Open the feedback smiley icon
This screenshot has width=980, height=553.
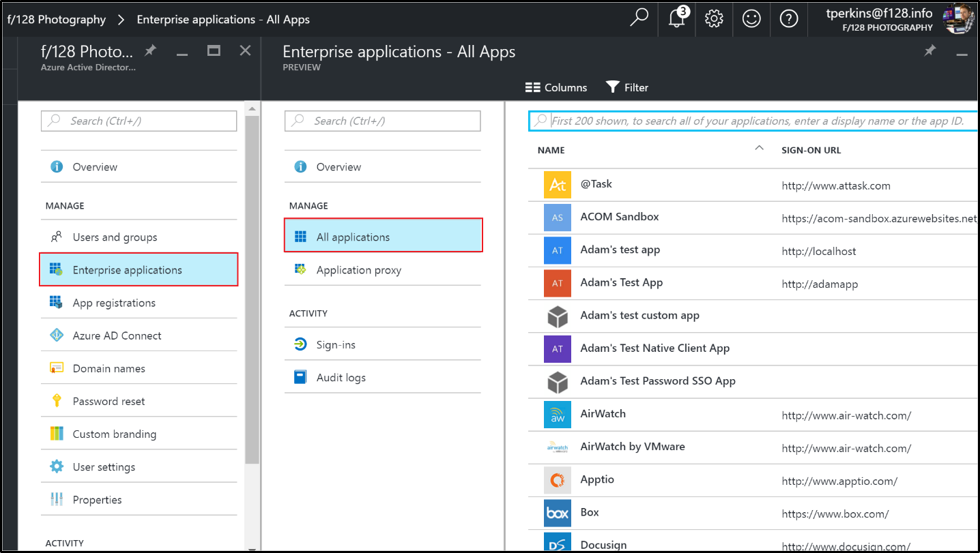pyautogui.click(x=751, y=18)
